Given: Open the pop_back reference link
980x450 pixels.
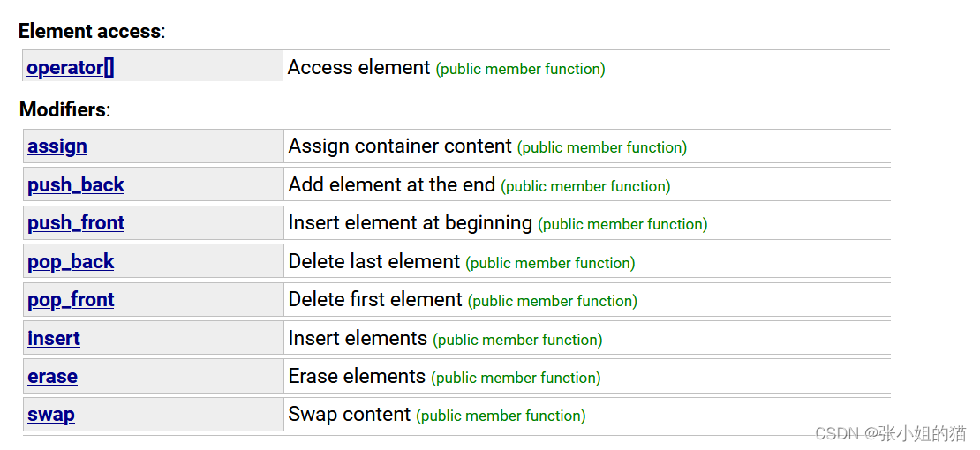Looking at the screenshot, I should 71,262.
